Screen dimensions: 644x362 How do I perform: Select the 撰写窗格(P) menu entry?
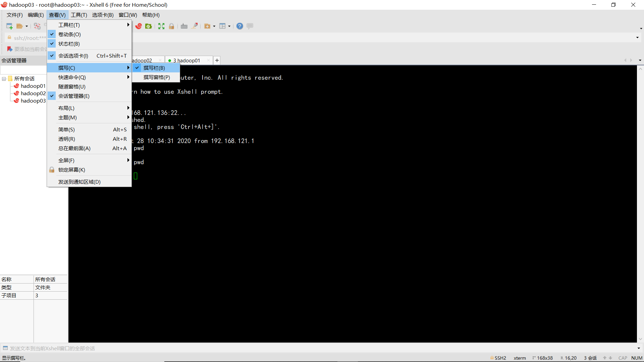click(157, 77)
